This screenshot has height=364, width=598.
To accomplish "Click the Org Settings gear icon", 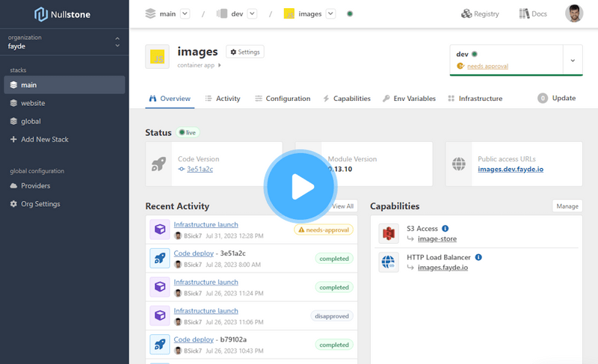I will [x=13, y=204].
